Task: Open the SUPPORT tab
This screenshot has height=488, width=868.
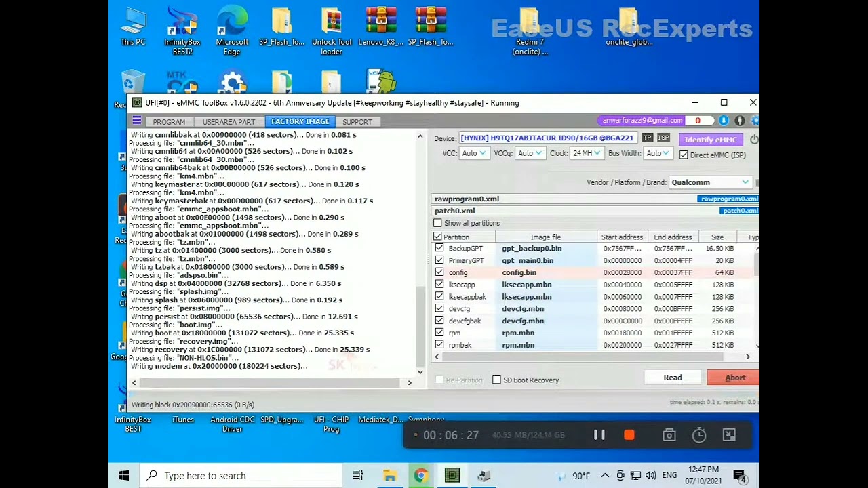Action: (357, 122)
